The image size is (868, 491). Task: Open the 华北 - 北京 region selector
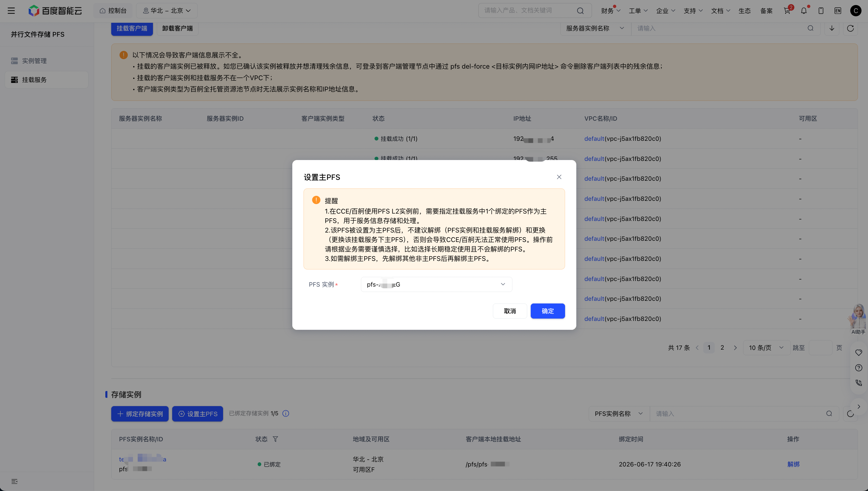(167, 10)
